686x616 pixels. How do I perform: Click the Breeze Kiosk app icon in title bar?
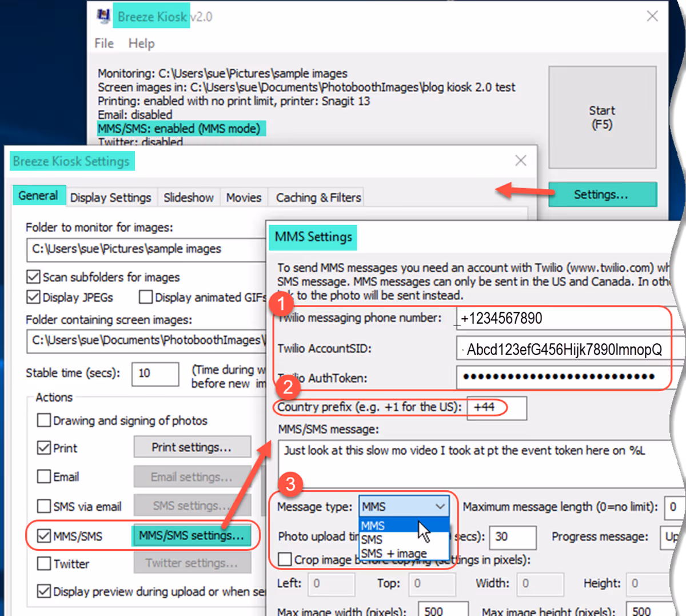coord(103,16)
